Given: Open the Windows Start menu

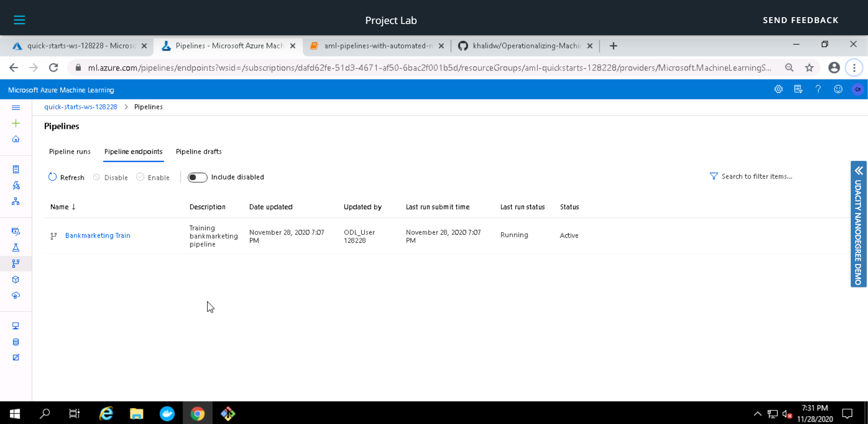Looking at the screenshot, I should (15, 414).
